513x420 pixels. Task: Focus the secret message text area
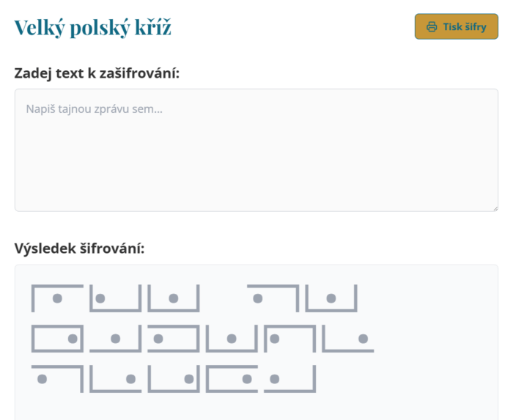tap(256, 150)
